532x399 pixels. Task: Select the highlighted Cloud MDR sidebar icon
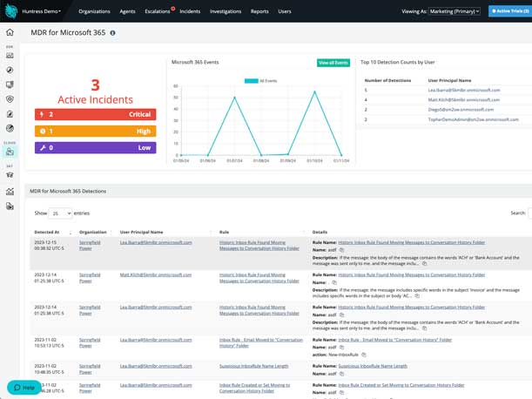coord(10,152)
